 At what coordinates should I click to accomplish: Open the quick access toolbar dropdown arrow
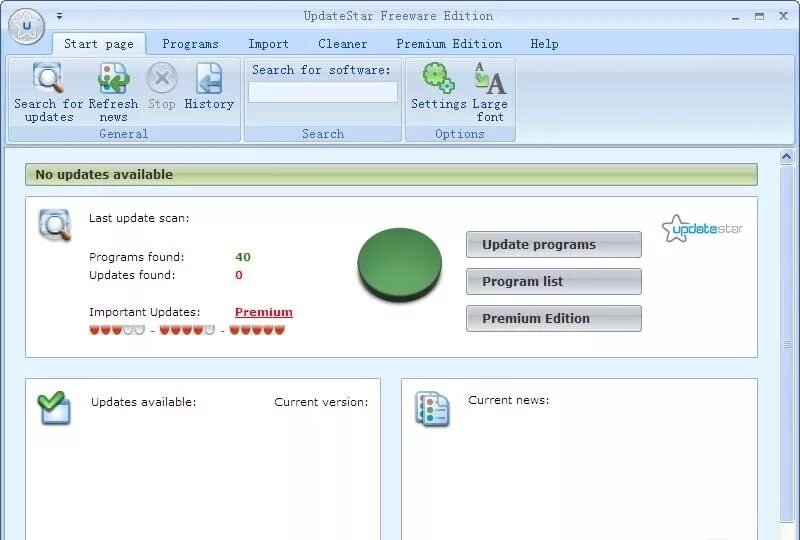coord(60,16)
